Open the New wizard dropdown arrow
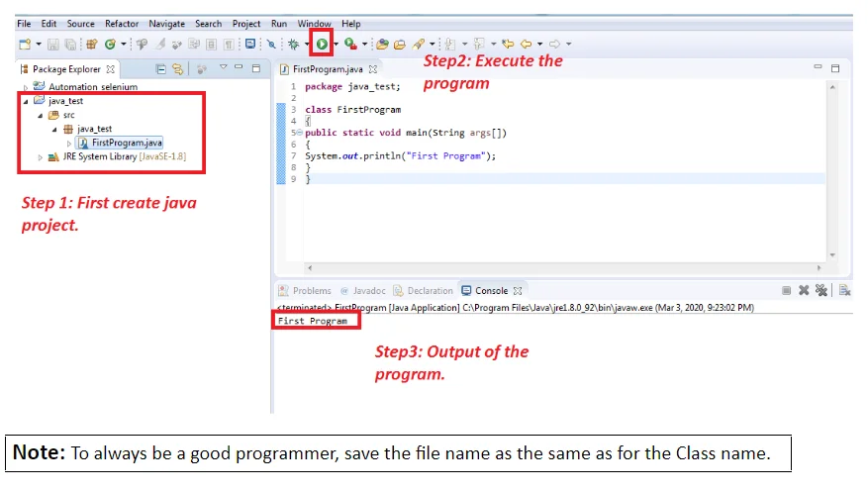868x492 pixels. (x=39, y=45)
